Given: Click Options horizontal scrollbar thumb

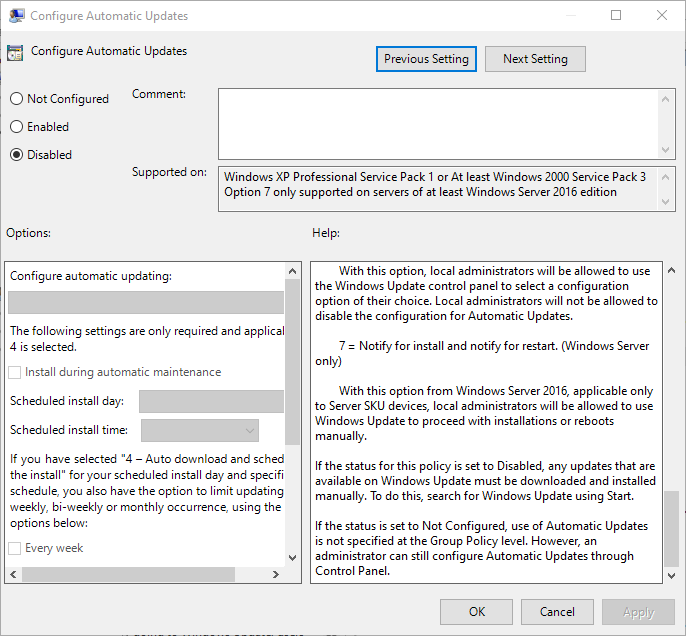Looking at the screenshot, I should (x=128, y=574).
